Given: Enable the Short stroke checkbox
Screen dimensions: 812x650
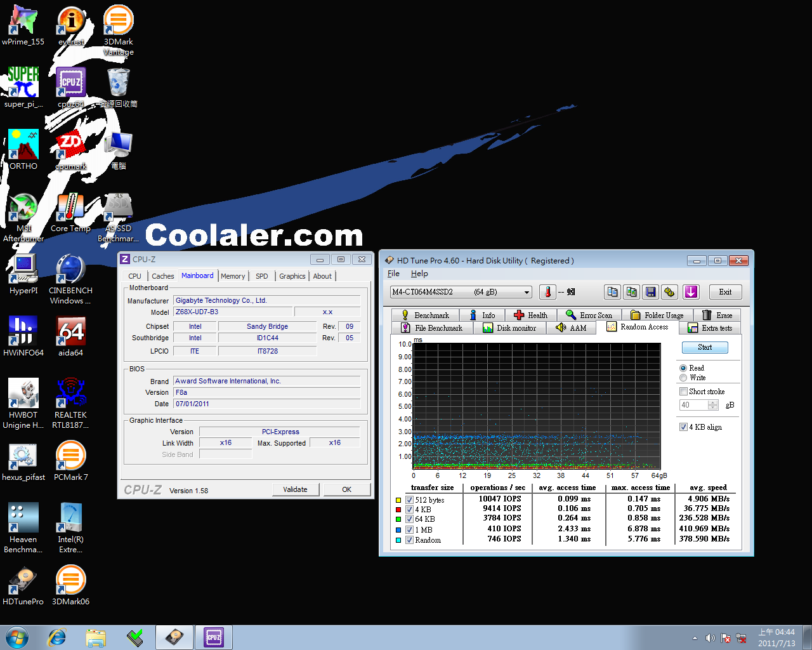Looking at the screenshot, I should click(x=684, y=392).
